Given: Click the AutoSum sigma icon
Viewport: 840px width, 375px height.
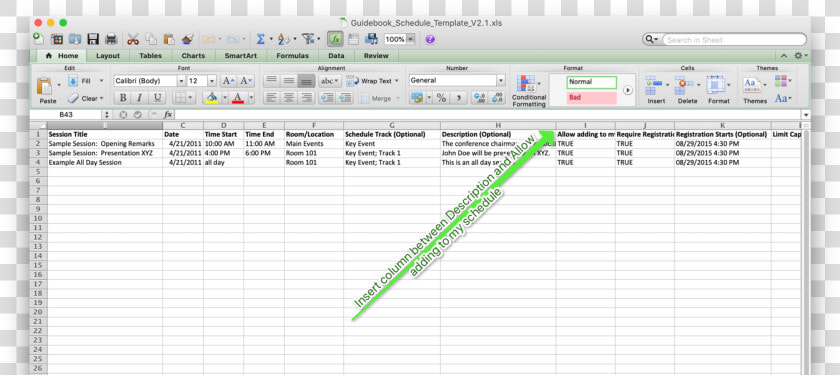Looking at the screenshot, I should 261,39.
